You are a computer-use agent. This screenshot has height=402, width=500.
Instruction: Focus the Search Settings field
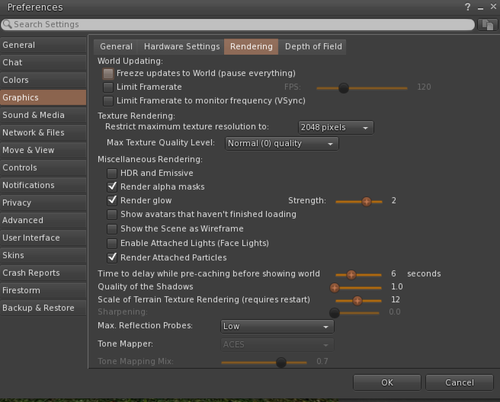(238, 24)
